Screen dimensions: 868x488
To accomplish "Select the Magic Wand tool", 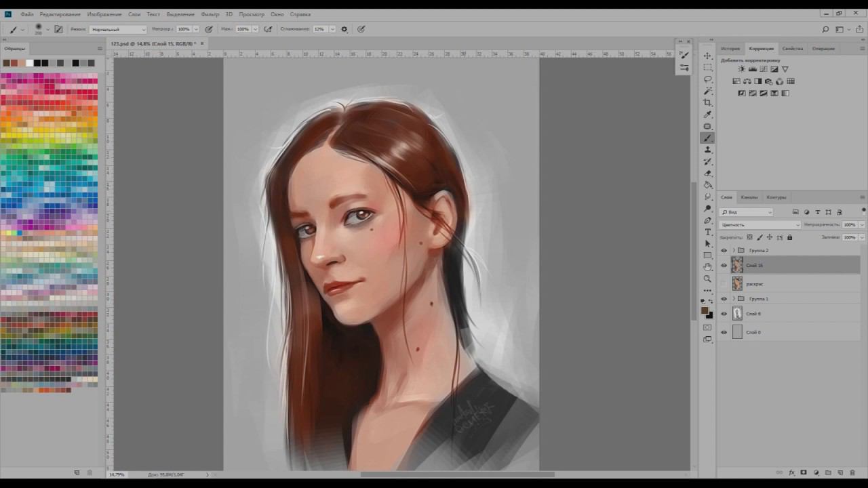I will point(707,91).
